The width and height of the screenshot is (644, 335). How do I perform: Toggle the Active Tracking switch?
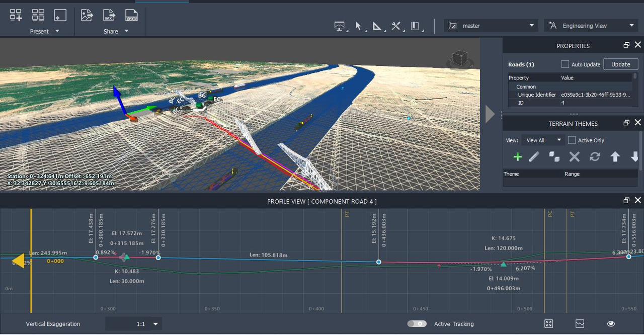pos(417,324)
